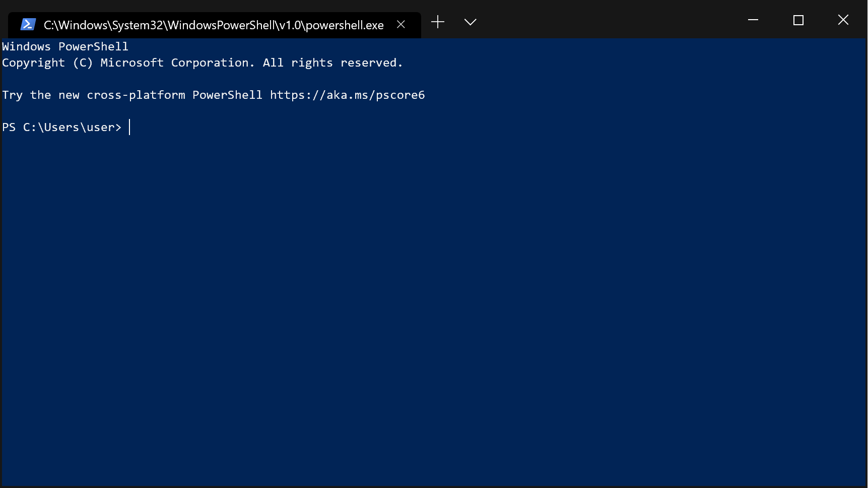Click the PowerShell icon in the tab

tap(28, 25)
